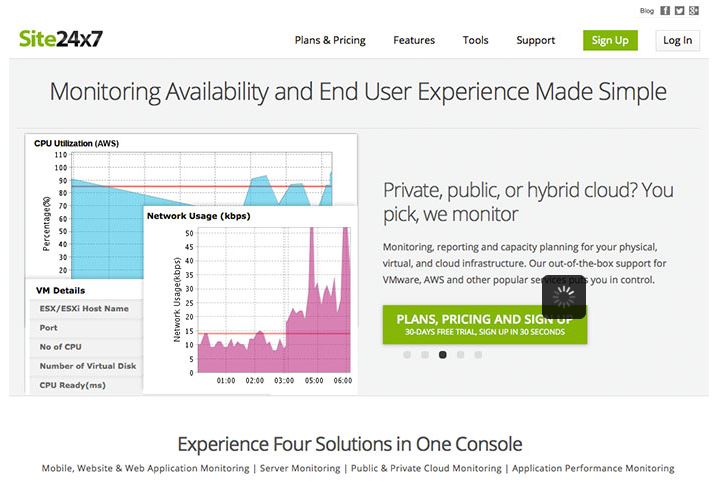Image resolution: width=720 pixels, height=490 pixels.
Task: Click the green Sign Up button
Action: 610,41
